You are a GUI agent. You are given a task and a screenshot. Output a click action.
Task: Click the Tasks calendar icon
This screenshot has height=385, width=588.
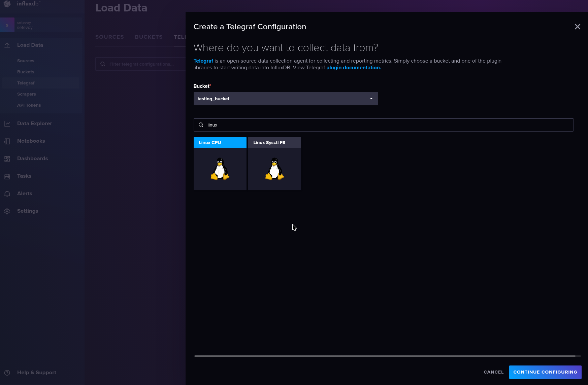[x=7, y=176]
